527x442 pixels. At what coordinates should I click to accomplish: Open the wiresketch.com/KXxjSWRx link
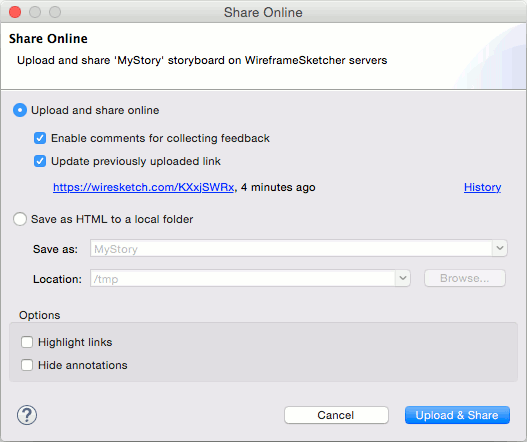(x=144, y=187)
